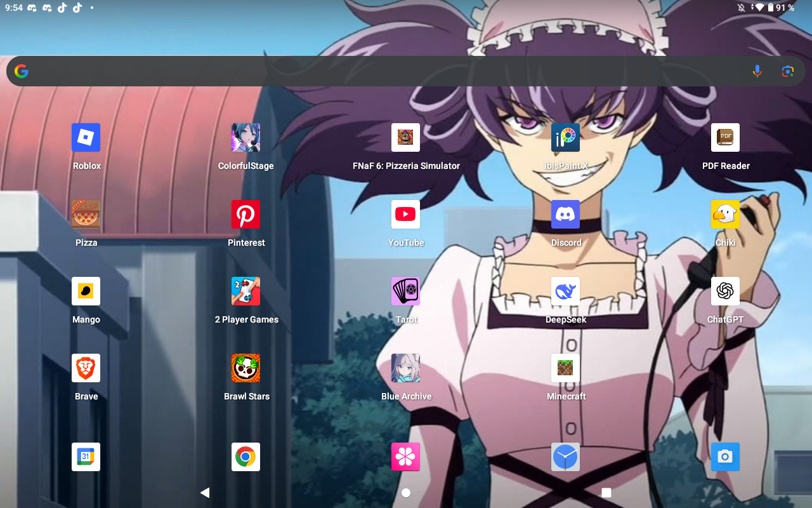This screenshot has width=812, height=508.
Task: Open Google Lens from the search bar
Action: [x=788, y=71]
